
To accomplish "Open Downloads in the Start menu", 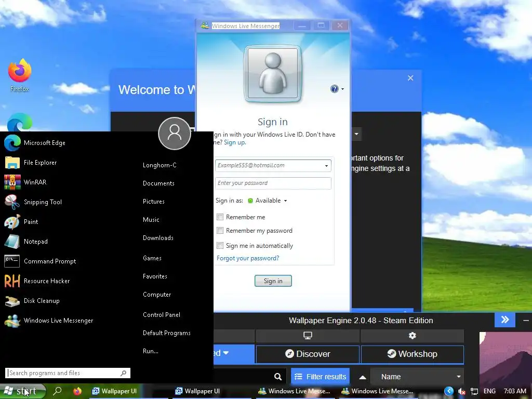I will pos(158,238).
